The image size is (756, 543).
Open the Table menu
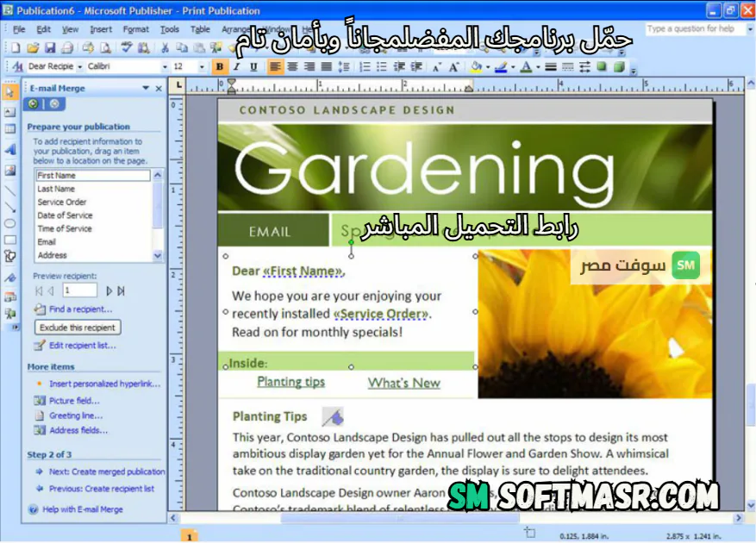(200, 29)
